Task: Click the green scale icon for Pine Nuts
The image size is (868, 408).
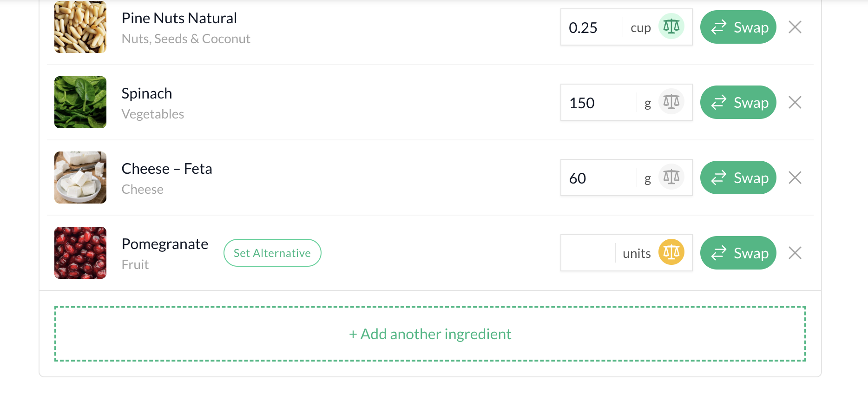Action: [671, 26]
